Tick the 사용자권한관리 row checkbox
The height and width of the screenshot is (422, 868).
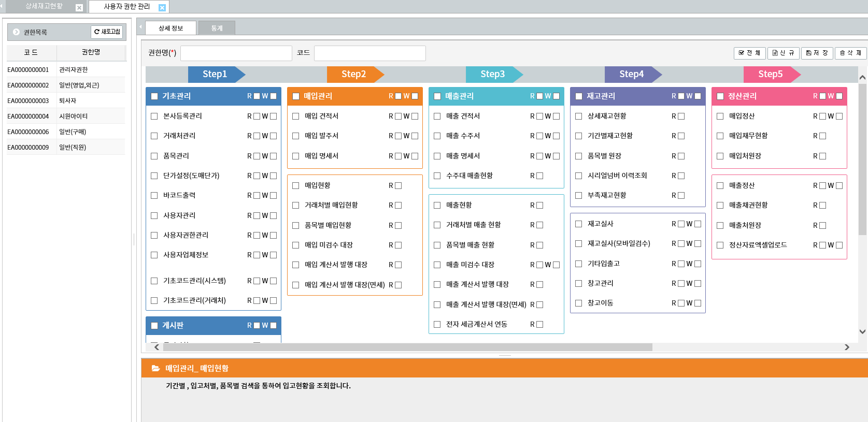click(x=154, y=235)
